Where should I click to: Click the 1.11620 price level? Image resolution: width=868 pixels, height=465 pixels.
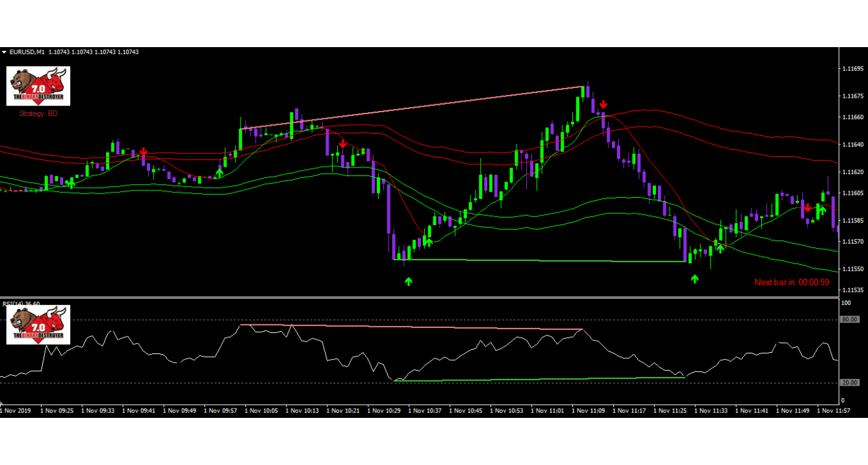click(x=854, y=172)
